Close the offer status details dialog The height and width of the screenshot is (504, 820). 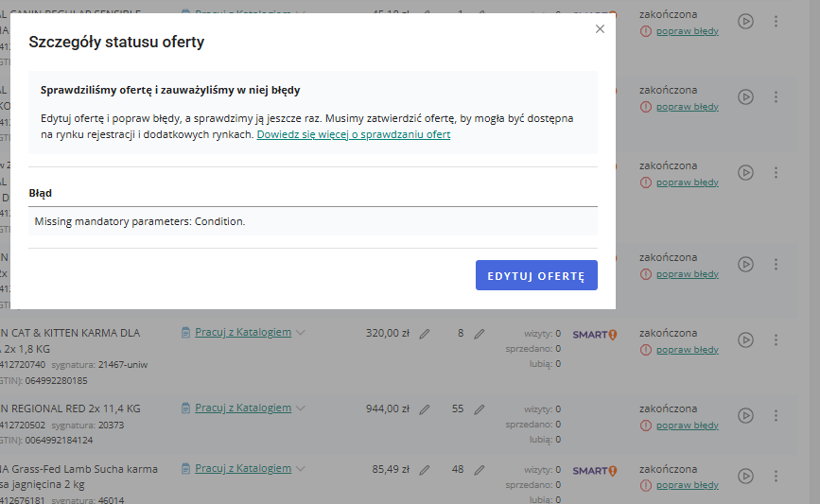pyautogui.click(x=600, y=29)
